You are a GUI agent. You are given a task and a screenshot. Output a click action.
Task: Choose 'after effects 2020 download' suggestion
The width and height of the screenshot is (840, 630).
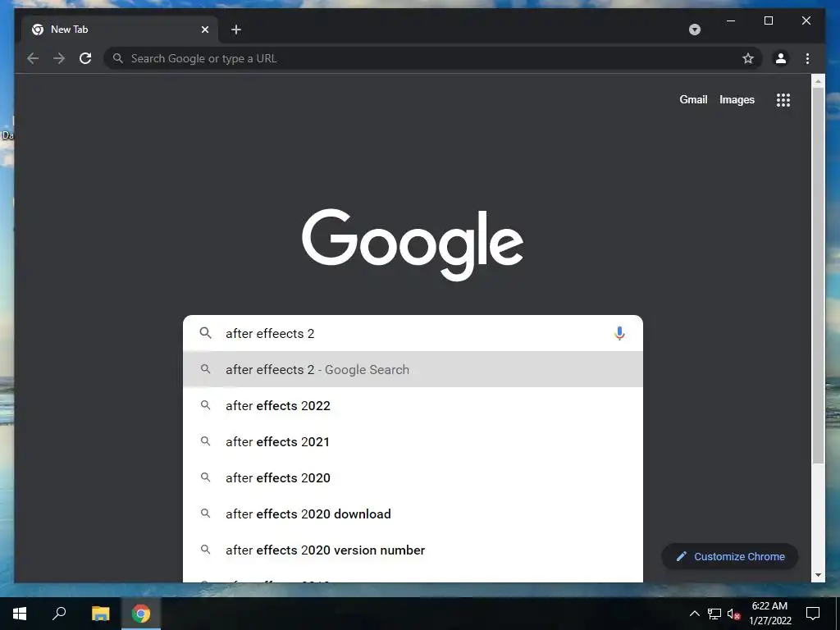[413, 514]
